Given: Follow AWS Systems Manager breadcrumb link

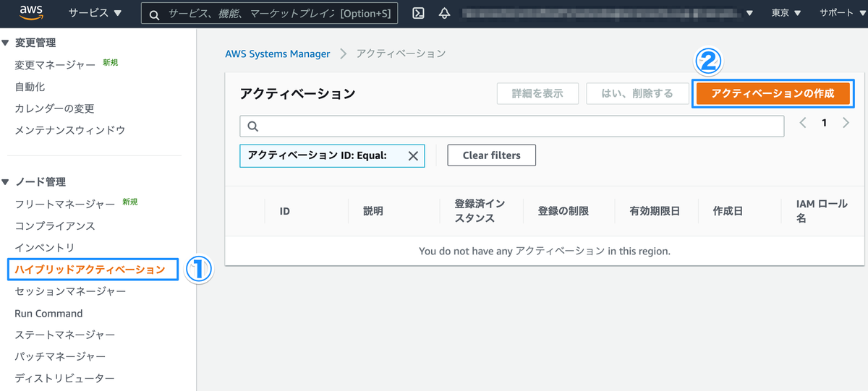Looking at the screenshot, I should (278, 54).
